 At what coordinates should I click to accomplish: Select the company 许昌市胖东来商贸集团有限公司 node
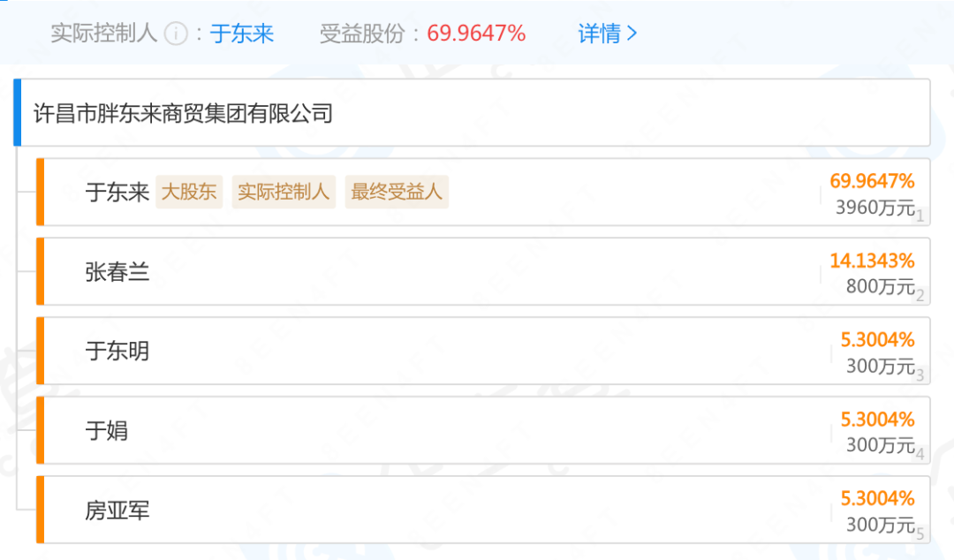(472, 112)
